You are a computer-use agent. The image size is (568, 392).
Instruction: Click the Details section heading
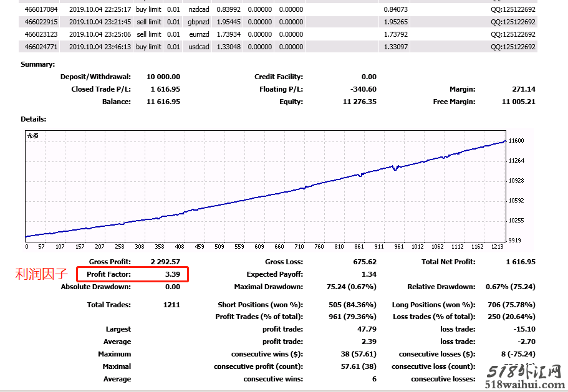click(x=34, y=118)
